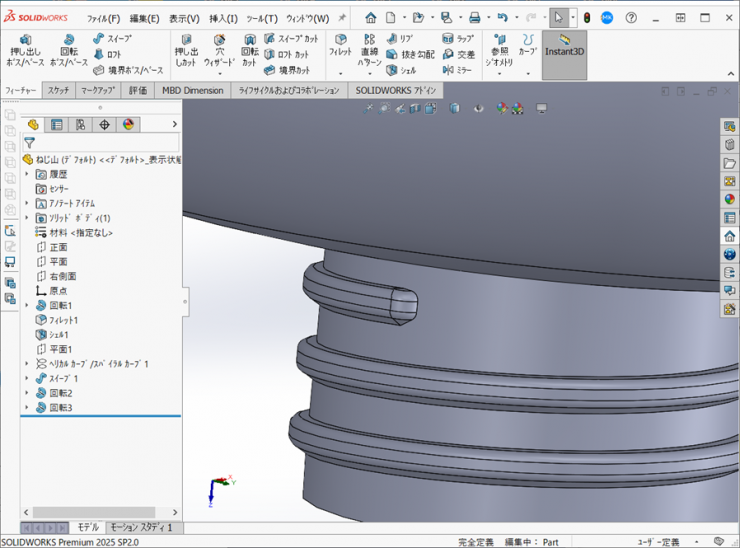The image size is (740, 548).
Task: Toggle the Instant3D button
Action: (565, 46)
